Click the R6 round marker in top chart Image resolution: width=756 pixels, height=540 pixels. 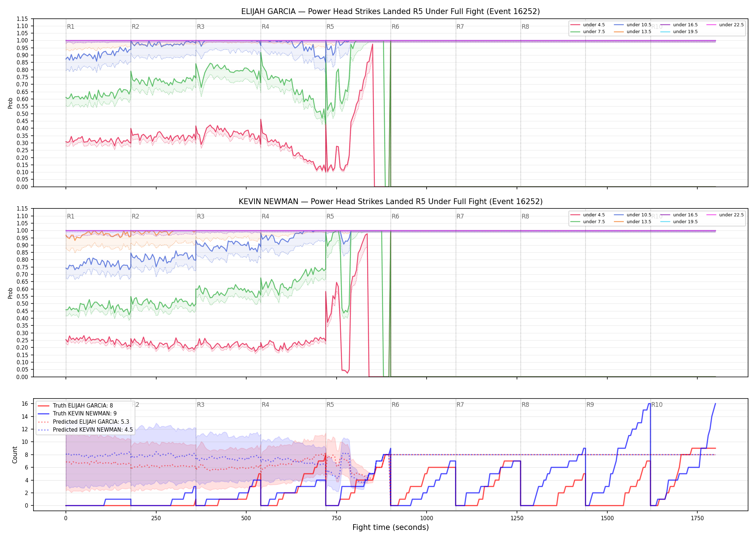[395, 27]
